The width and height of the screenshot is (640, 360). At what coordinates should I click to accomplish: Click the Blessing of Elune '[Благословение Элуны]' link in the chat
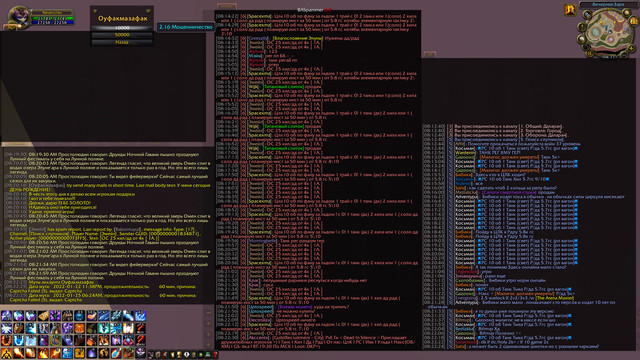tap(298, 38)
